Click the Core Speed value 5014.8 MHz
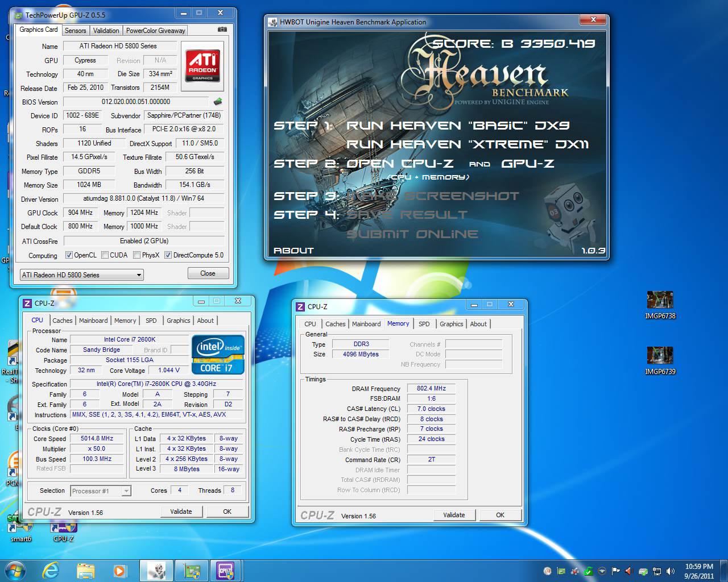 [x=97, y=439]
